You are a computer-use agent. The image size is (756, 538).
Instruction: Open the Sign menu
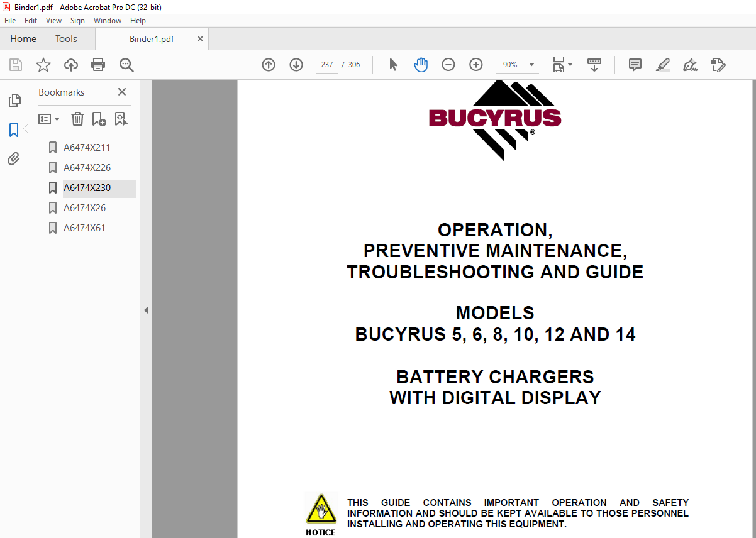click(77, 21)
